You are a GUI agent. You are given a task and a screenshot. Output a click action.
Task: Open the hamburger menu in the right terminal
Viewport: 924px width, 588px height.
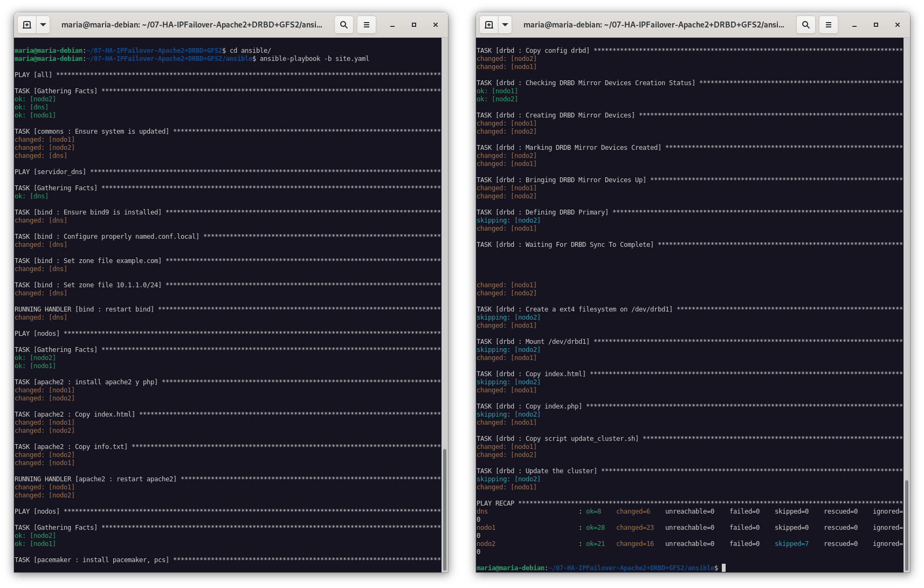(x=829, y=25)
